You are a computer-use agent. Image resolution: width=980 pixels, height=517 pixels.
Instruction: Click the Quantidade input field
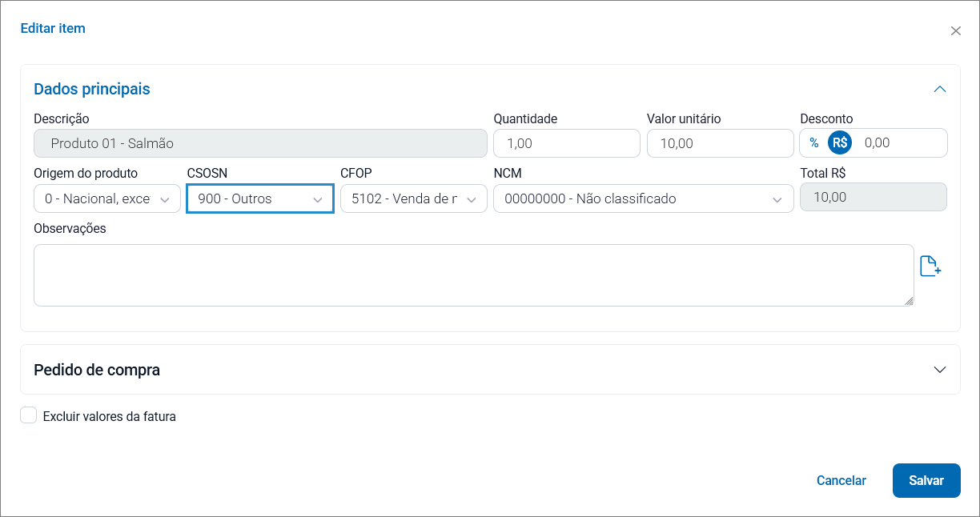click(x=567, y=143)
